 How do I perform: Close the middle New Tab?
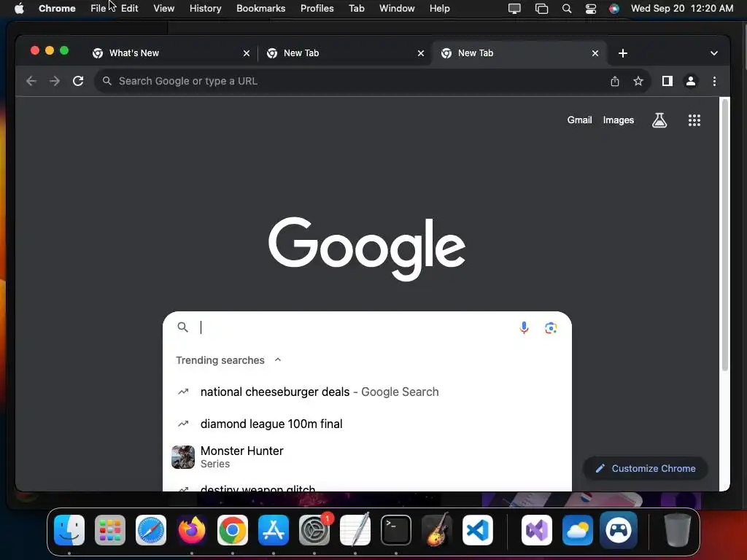[421, 53]
